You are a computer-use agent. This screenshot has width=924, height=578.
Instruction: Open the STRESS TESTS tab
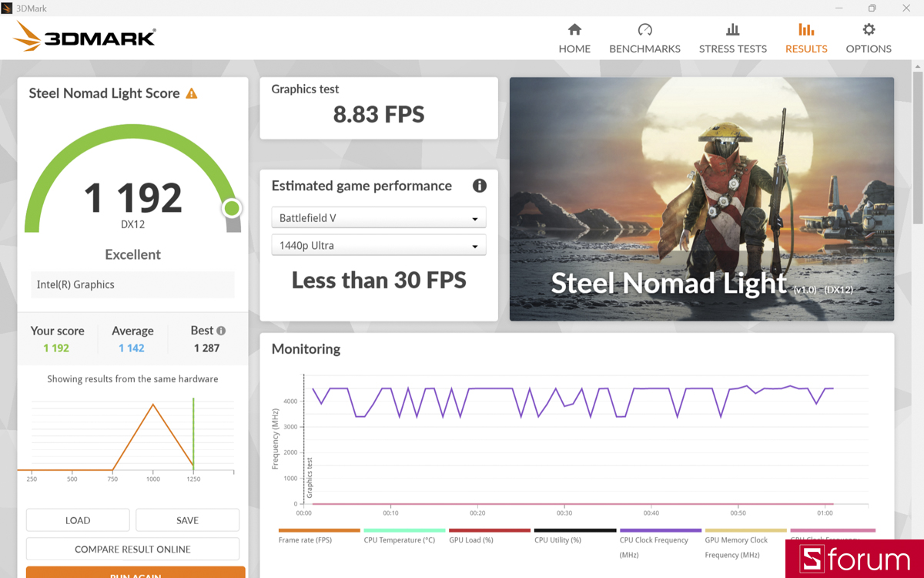point(732,39)
